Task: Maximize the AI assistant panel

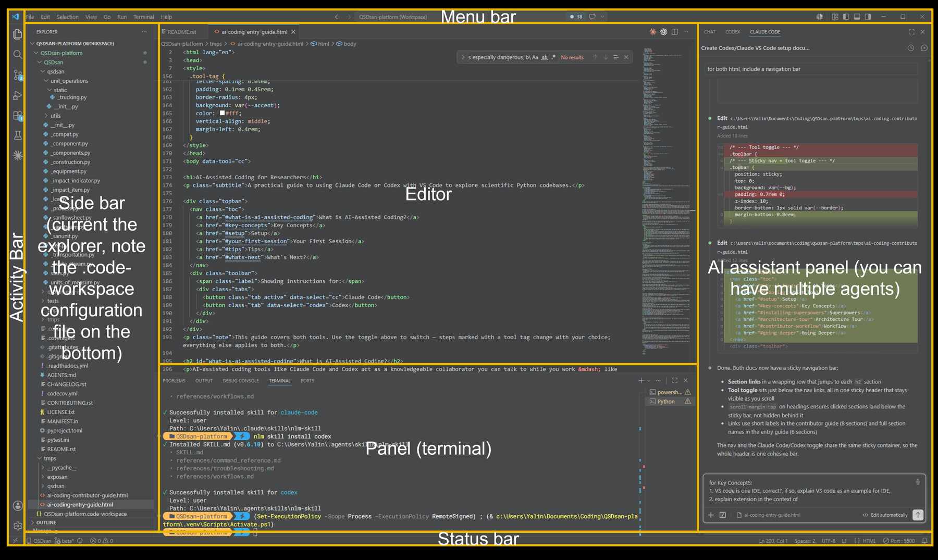Action: pos(911,32)
